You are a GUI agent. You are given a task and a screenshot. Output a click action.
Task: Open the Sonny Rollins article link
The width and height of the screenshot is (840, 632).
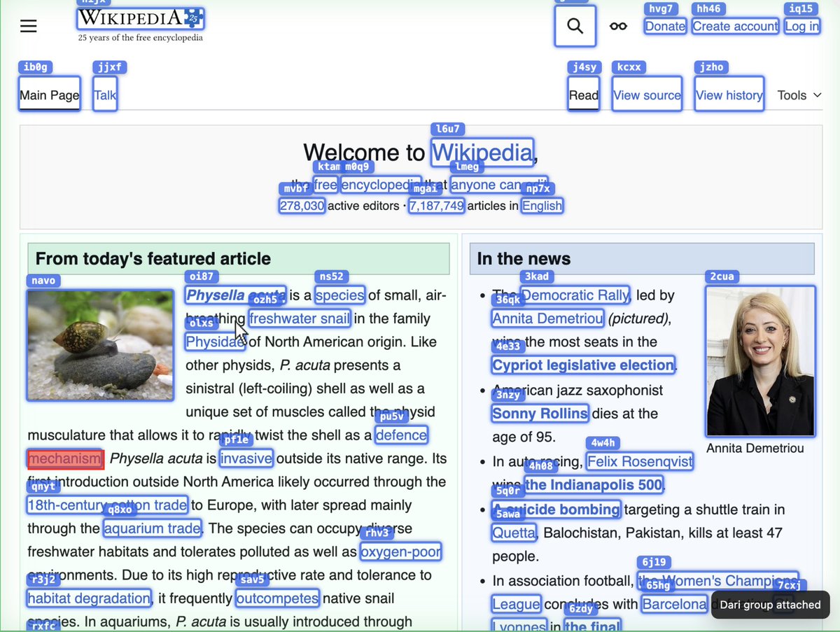click(540, 413)
